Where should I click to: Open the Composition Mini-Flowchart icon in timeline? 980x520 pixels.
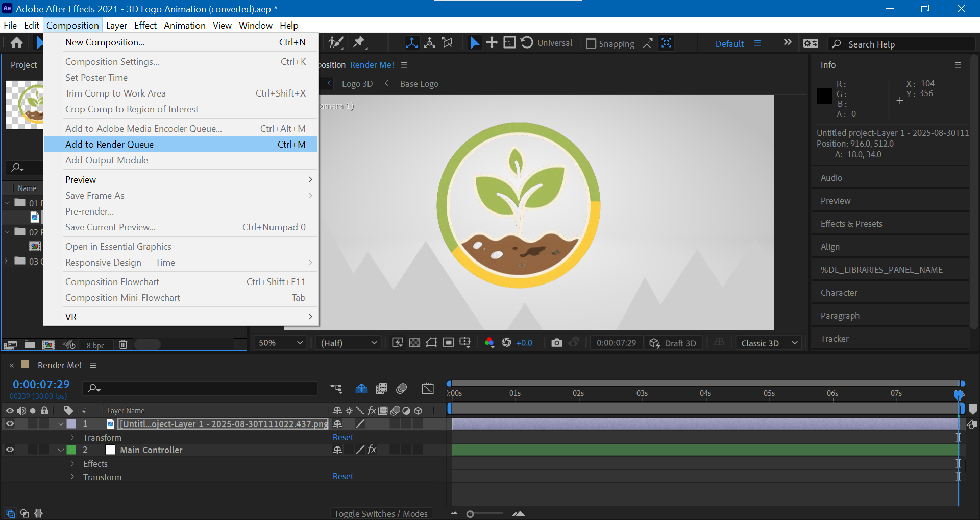coord(336,389)
